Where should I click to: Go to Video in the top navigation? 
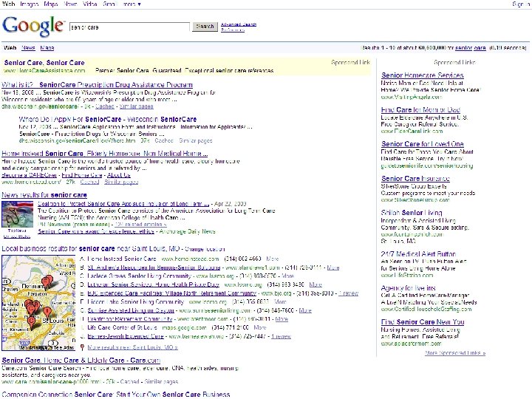click(x=90, y=4)
